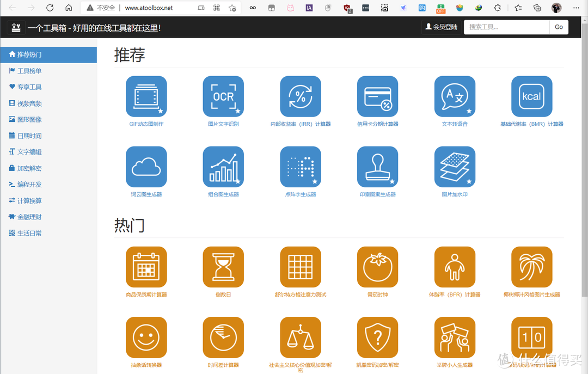This screenshot has width=588, height=374.
Task: Open the 抽象话转换器 smiley icon
Action: [x=146, y=337]
